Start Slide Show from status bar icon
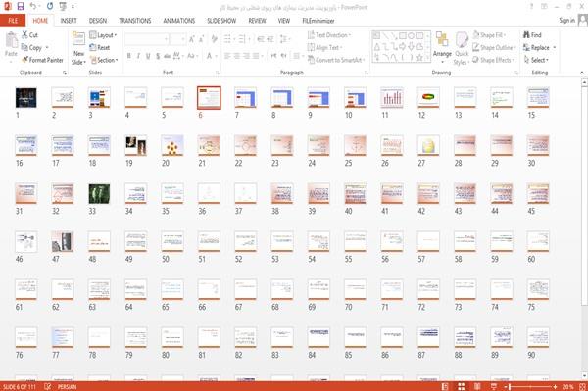588x391 pixels. coord(494,386)
